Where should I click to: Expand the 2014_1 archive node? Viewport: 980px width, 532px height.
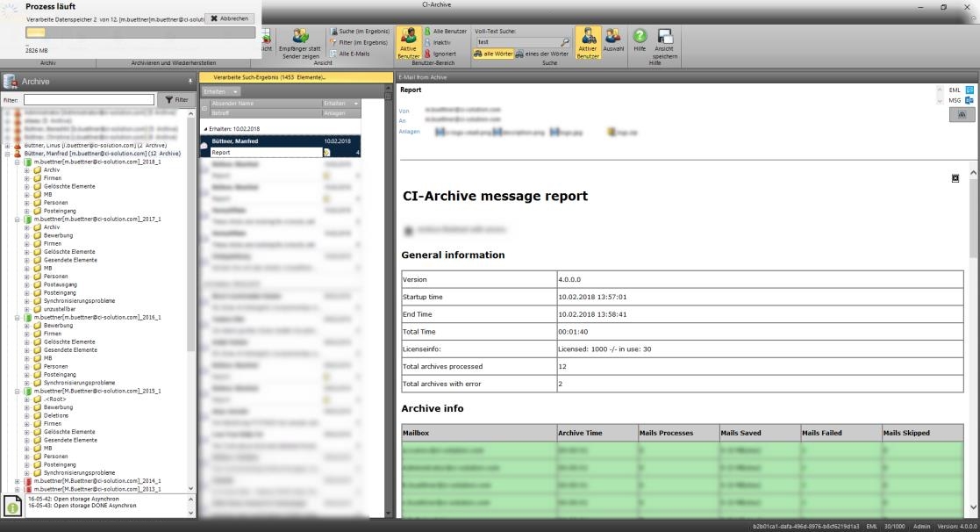(x=18, y=481)
